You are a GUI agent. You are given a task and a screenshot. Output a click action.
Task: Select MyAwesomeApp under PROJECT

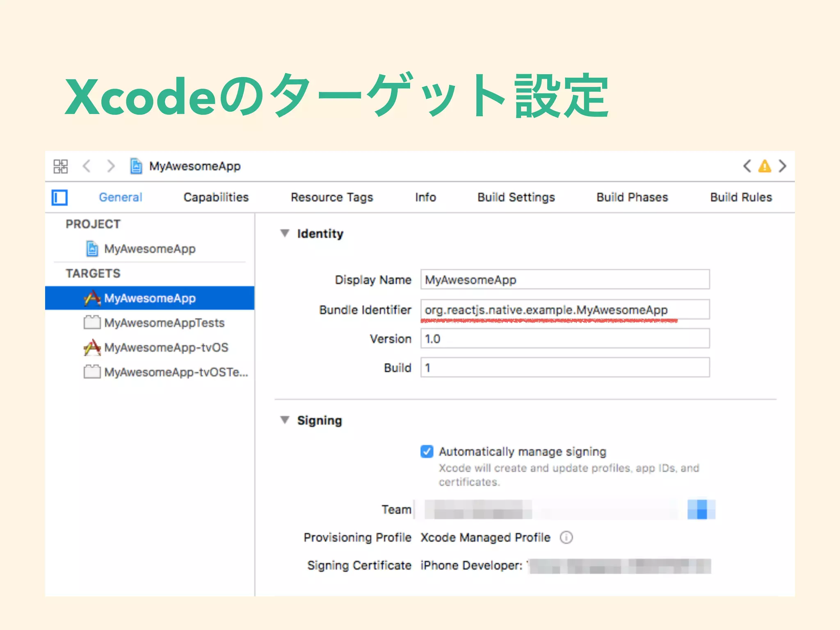click(150, 249)
